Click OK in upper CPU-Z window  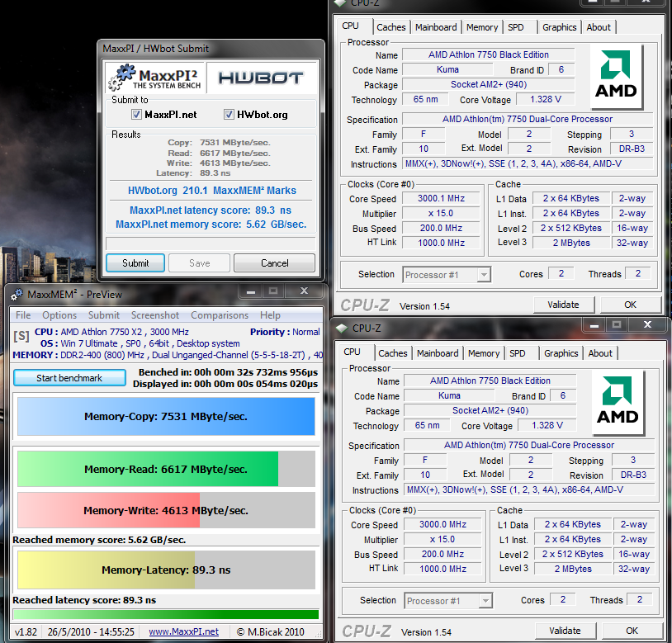(630, 305)
